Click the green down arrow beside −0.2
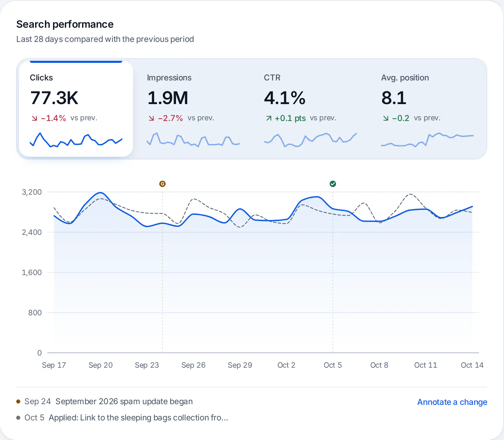The width and height of the screenshot is (504, 440). coord(386,118)
